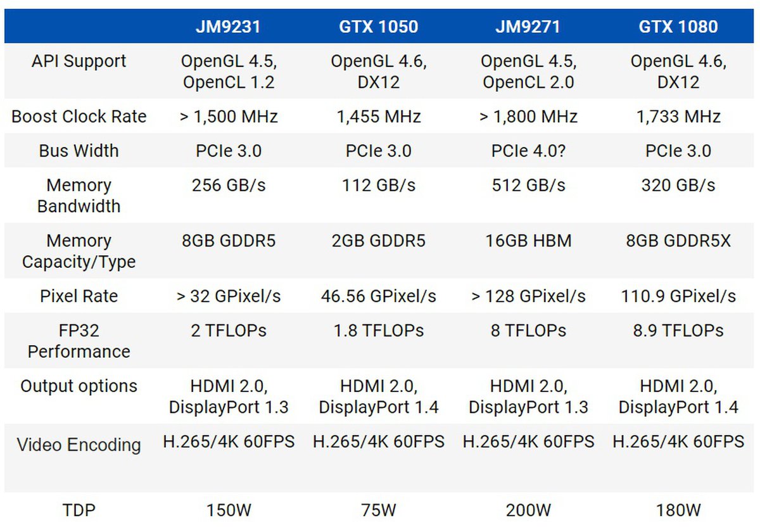Select the Pixel Rate row label
Image resolution: width=760 pixels, height=532 pixels.
point(79,296)
